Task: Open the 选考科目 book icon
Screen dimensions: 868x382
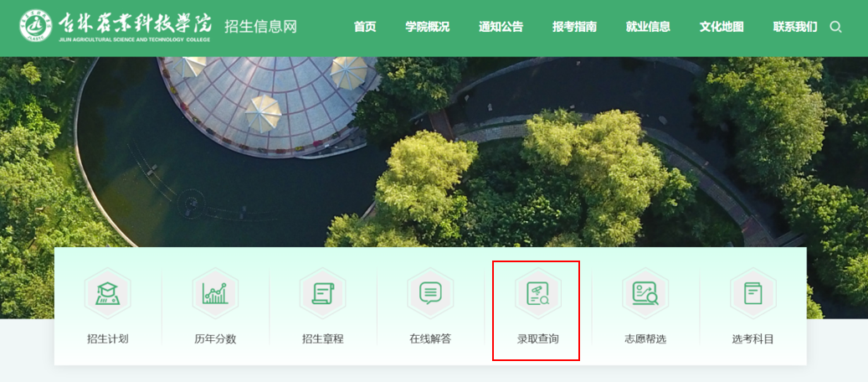Action: [752, 293]
